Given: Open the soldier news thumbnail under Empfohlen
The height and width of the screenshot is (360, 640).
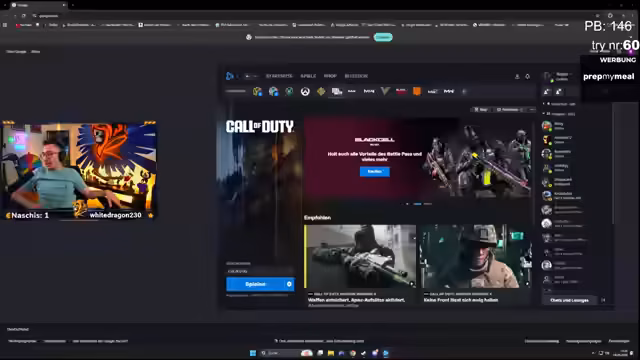Looking at the screenshot, I should tap(476, 256).
